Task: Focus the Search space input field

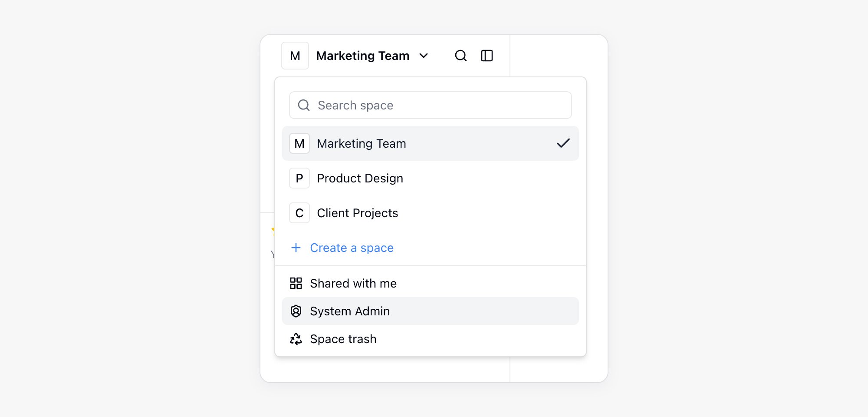Action: tap(431, 105)
